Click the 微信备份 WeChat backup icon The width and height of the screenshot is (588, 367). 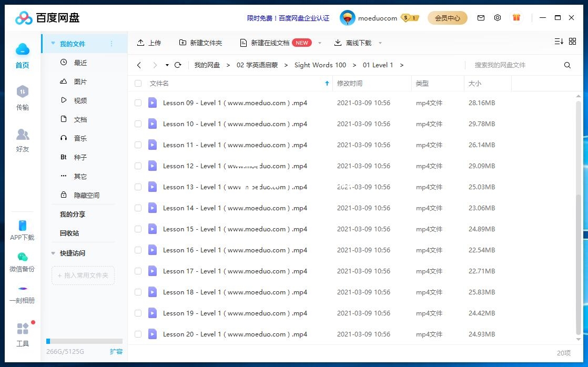point(22,258)
